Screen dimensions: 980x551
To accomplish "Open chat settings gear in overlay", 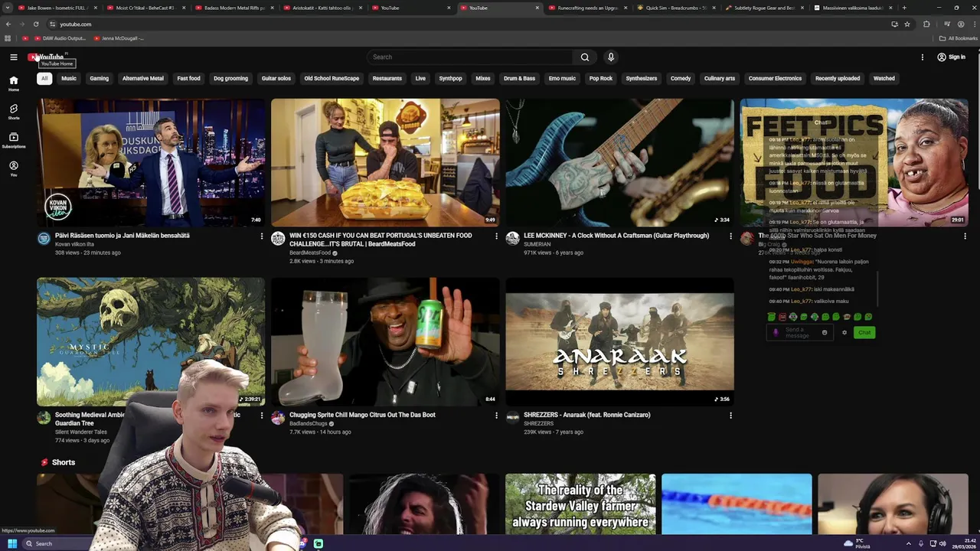I will (844, 332).
